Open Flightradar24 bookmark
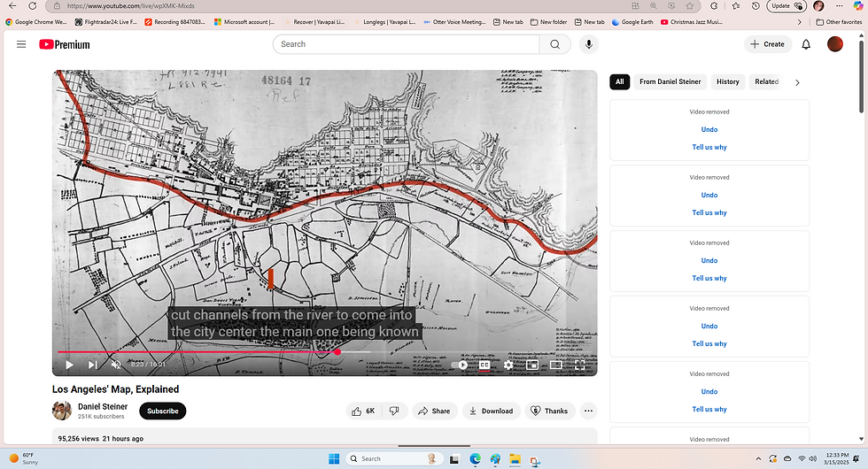The image size is (868, 469). click(x=106, y=22)
